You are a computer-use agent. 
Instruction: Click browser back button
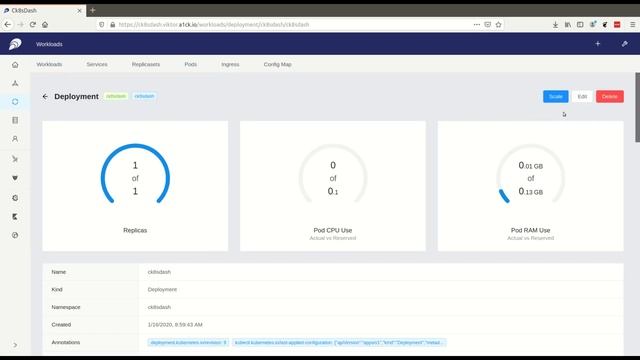coord(8,24)
